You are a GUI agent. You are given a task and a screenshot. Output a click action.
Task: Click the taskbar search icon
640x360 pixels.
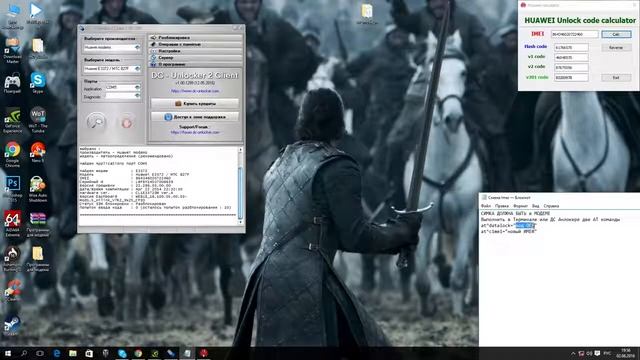[x=24, y=353]
